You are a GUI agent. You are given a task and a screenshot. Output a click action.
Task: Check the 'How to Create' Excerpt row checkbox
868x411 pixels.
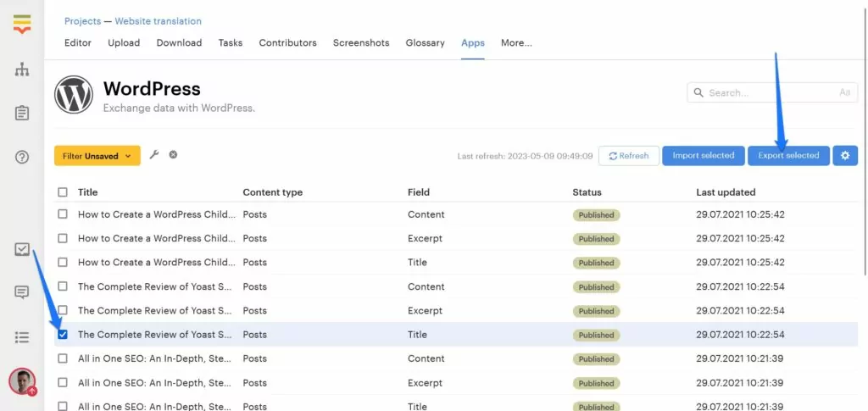pos(63,238)
